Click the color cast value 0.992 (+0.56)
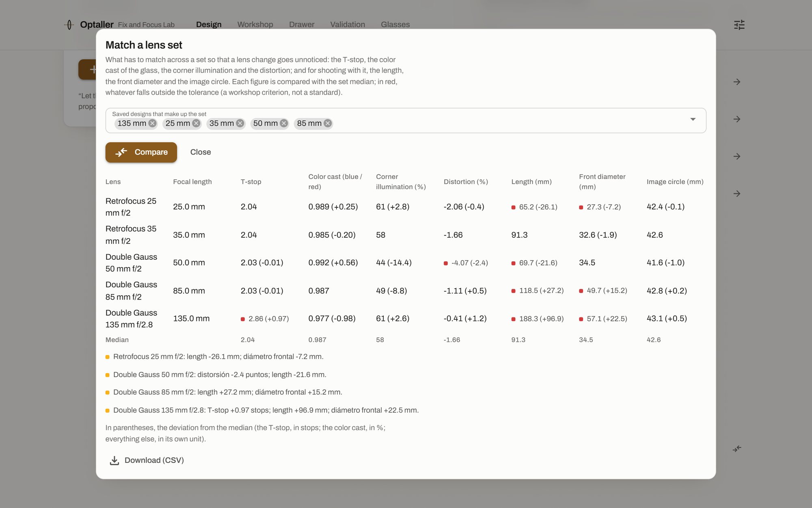 click(333, 263)
